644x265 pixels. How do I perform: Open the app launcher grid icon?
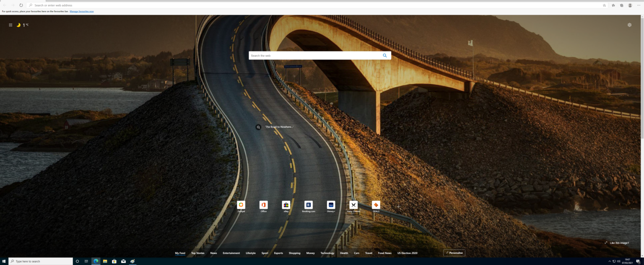coord(10,24)
